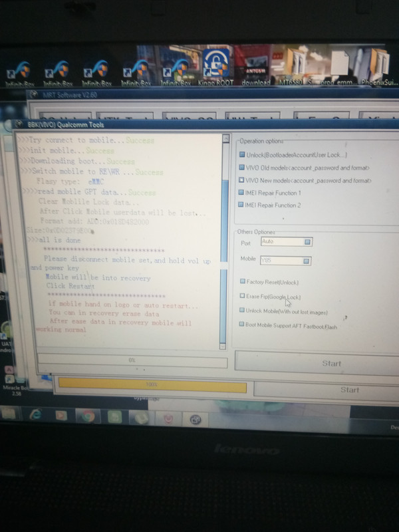Open the file explorer taskbar icon
Viewport: 399px width, 532px height.
tap(9, 414)
